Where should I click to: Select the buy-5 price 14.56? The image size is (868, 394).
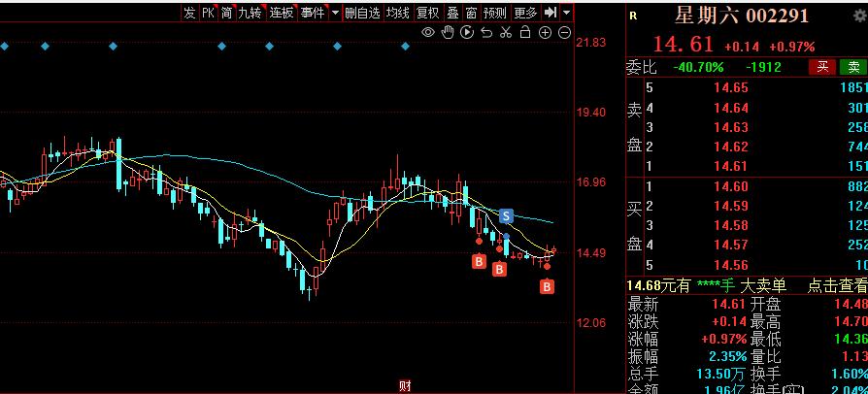pos(731,265)
